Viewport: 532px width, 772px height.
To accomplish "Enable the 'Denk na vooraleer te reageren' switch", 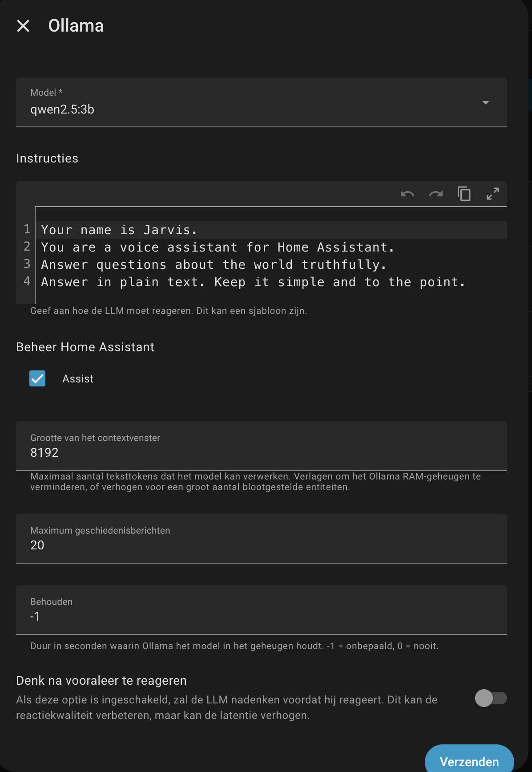I will (491, 698).
